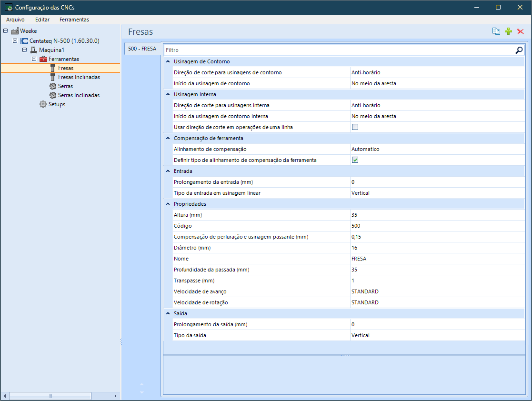Collapse the Entrada section
The image size is (532, 401).
(x=168, y=171)
